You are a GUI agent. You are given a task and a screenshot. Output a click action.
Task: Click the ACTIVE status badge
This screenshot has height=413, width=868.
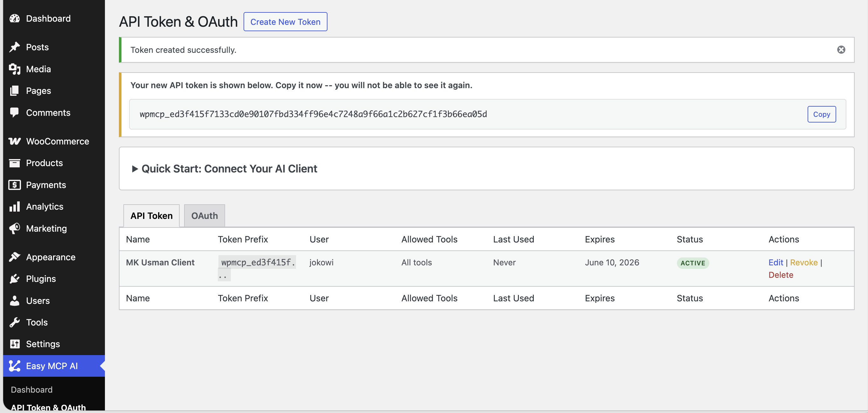[x=693, y=263]
